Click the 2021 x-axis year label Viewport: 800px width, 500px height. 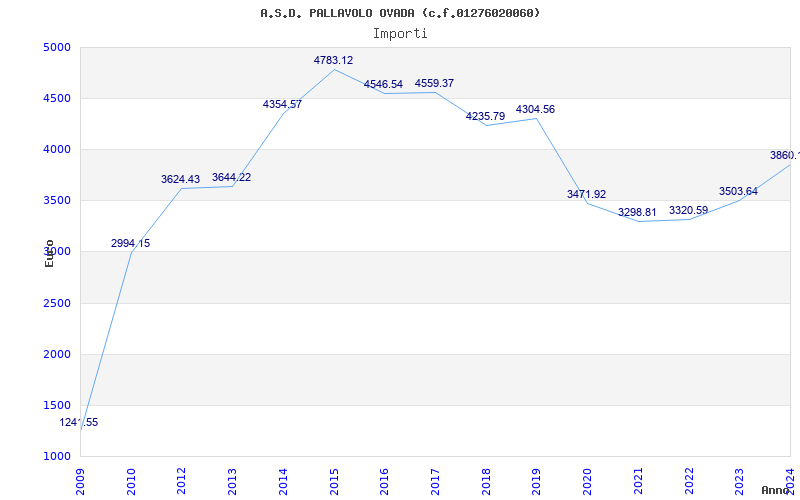pos(638,482)
